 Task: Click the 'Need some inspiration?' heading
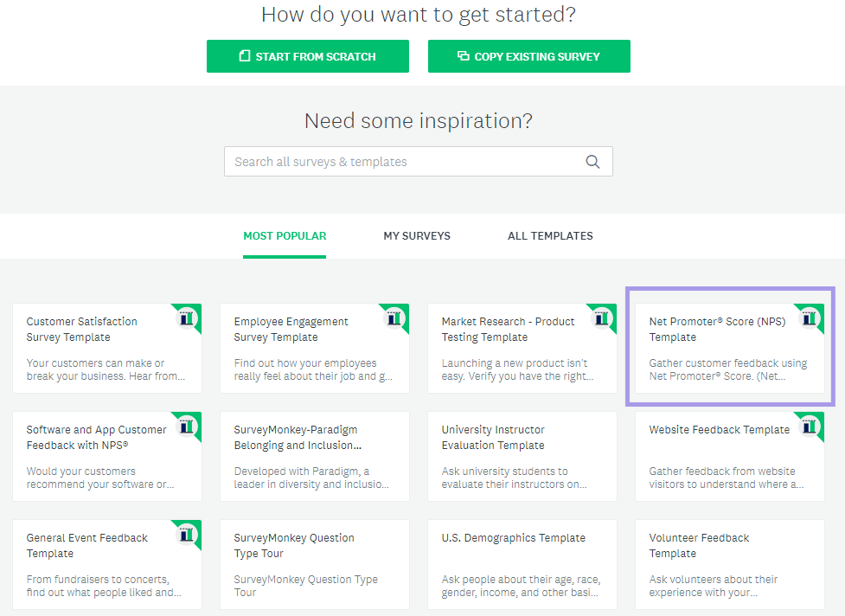click(x=419, y=121)
